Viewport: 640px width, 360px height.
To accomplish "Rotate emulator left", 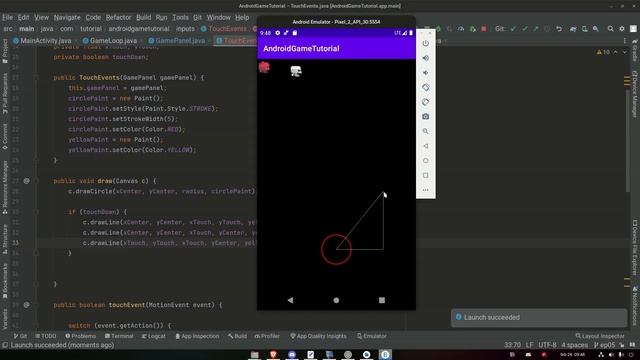I will [425, 87].
